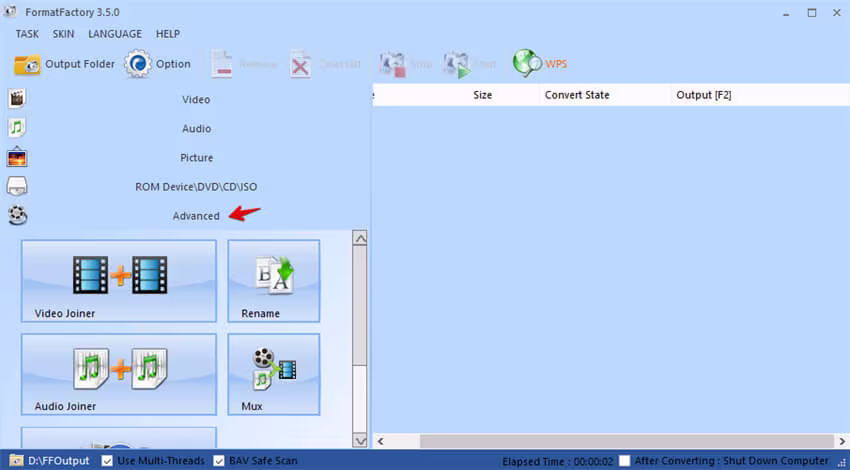The width and height of the screenshot is (850, 470).
Task: Click the Output Folder toolbar icon
Action: (27, 65)
